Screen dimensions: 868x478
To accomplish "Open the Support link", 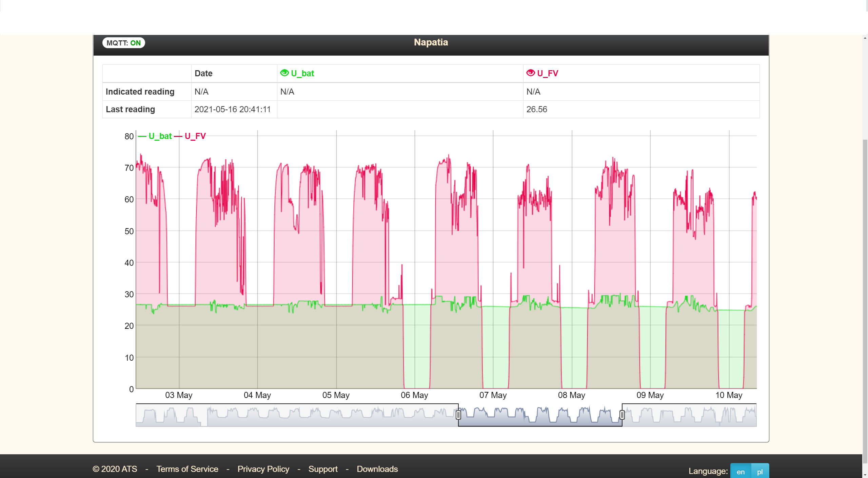I will (x=323, y=469).
